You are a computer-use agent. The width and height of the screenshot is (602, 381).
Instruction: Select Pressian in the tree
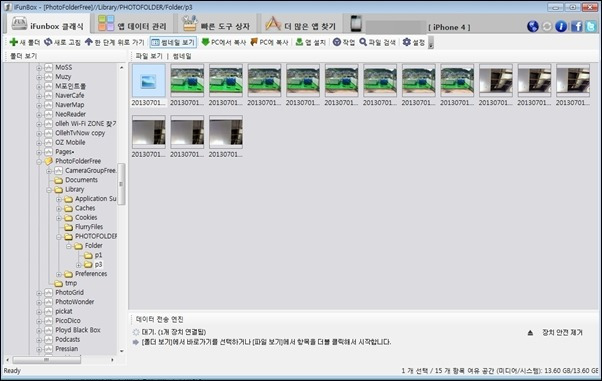[x=66, y=349]
